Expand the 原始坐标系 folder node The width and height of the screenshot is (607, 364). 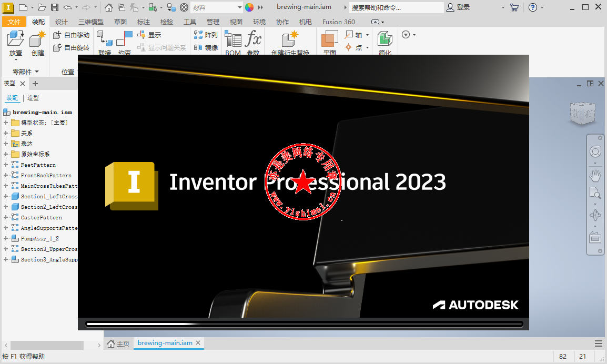(x=6, y=154)
